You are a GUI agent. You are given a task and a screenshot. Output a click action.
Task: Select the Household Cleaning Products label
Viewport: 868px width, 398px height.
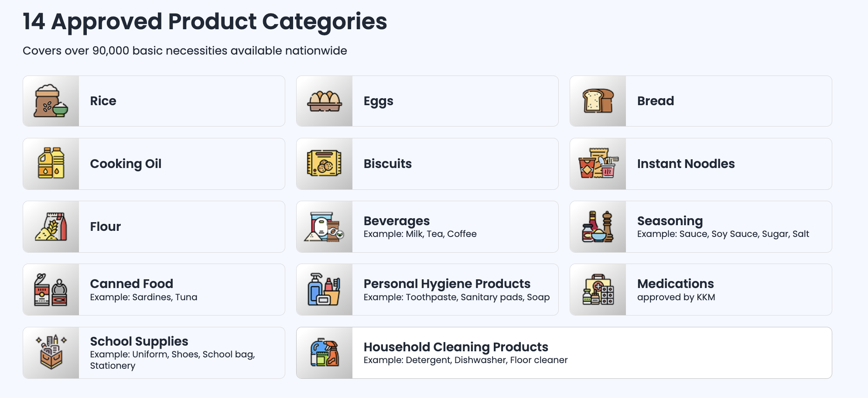[456, 347]
